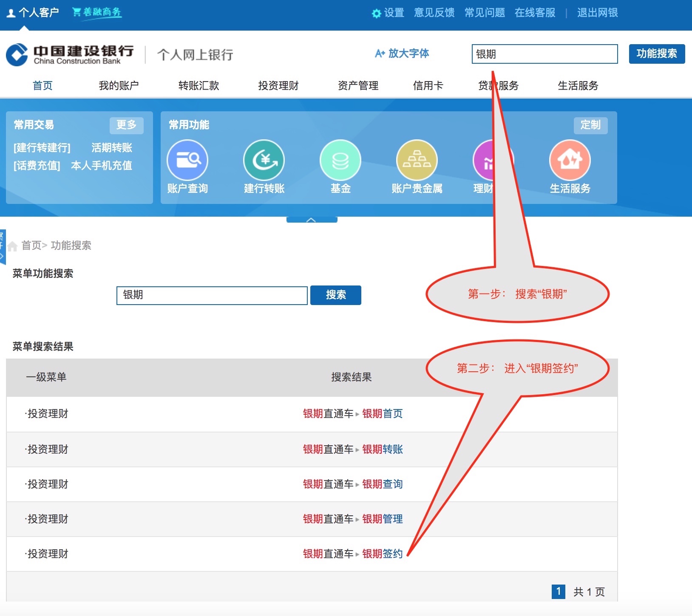Open 银期查询 search result

[382, 484]
